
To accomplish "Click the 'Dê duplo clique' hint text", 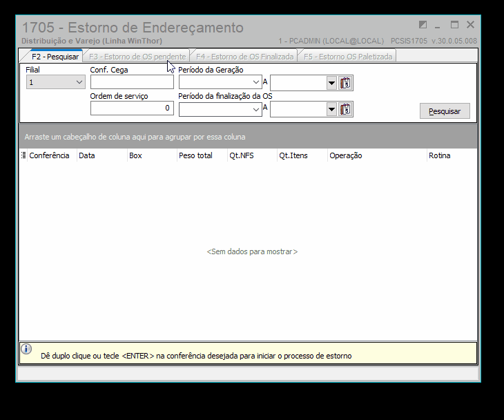I will point(196,356).
